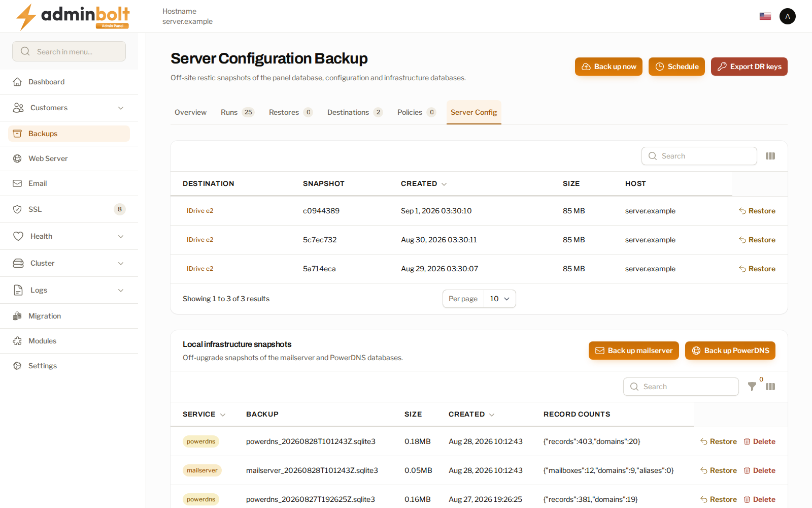Expand the Logs menu chevron
Screen dimensions: 812x508
tap(121, 290)
